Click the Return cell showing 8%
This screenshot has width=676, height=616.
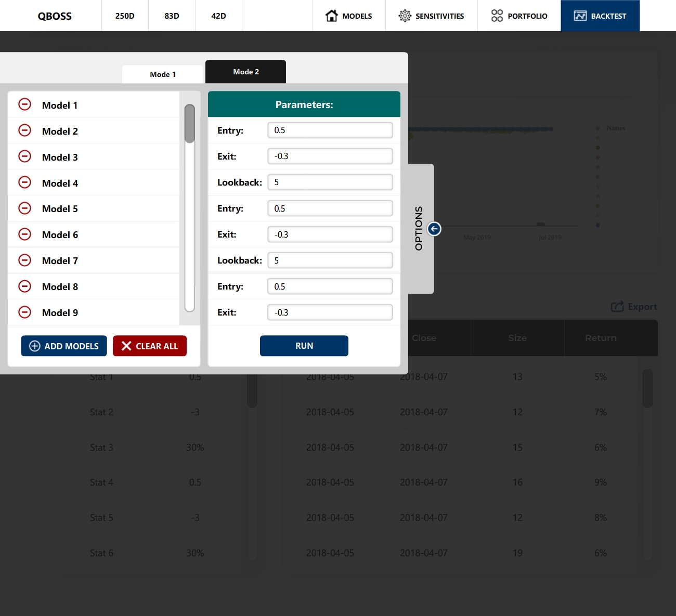[601, 518]
